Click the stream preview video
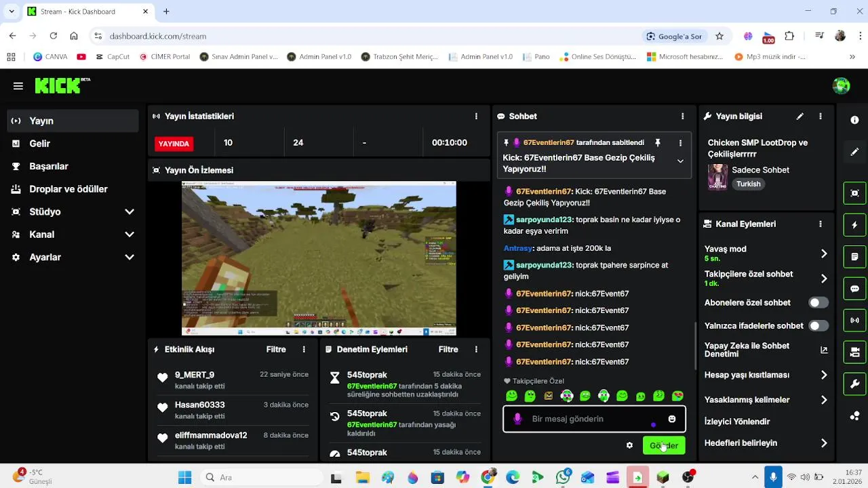Viewport: 868px width, 488px height. click(x=319, y=258)
